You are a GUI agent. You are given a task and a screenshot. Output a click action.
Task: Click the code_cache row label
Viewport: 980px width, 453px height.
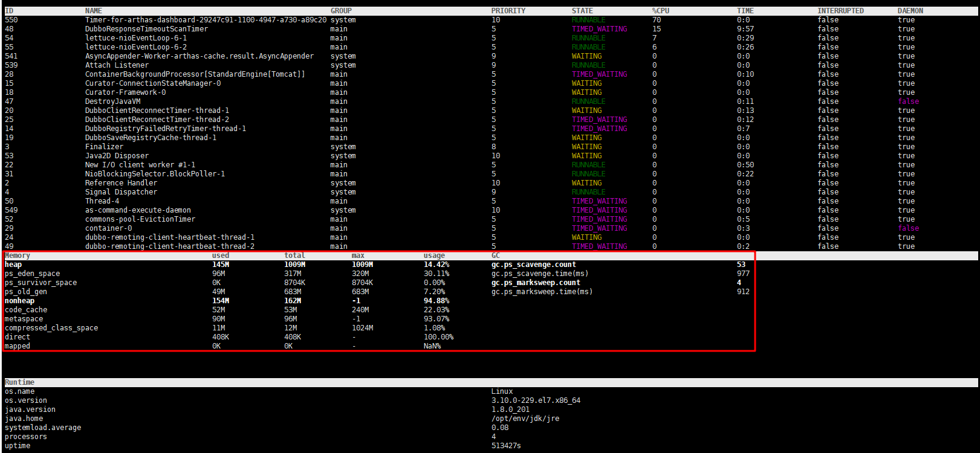(26, 310)
